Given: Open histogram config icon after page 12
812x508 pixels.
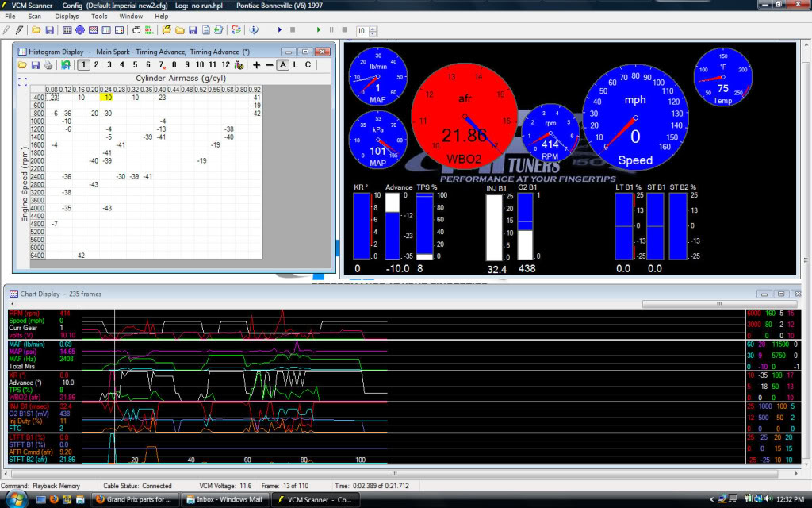Looking at the screenshot, I should coord(239,65).
